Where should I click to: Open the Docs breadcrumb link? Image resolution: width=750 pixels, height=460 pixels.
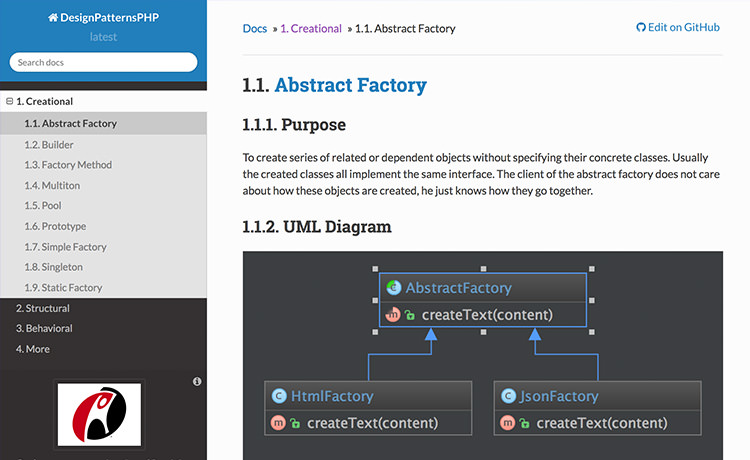pos(254,28)
